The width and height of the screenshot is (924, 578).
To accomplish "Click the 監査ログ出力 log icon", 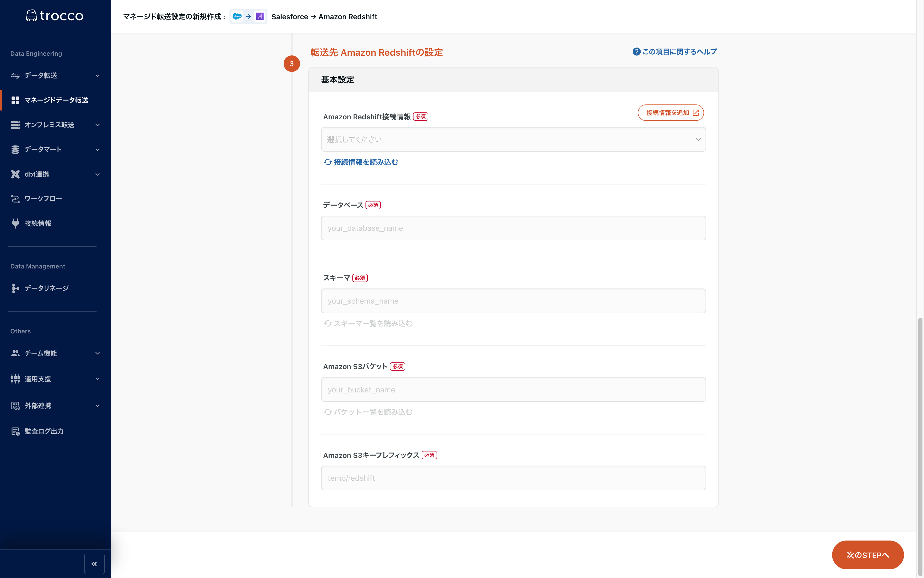I will click(15, 431).
